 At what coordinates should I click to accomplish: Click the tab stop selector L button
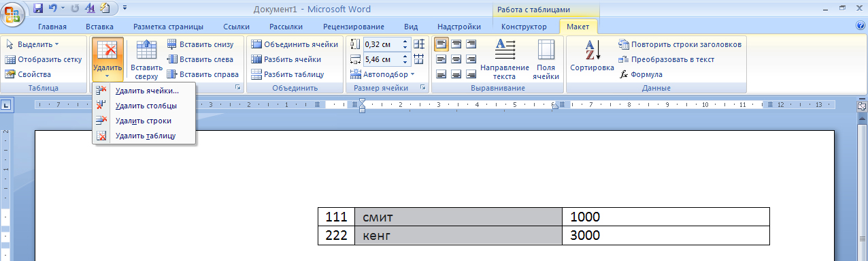coord(5,105)
